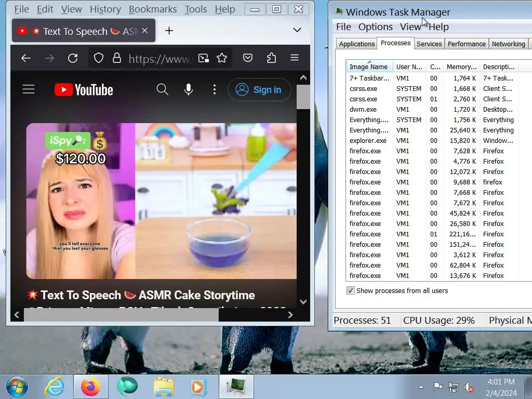Click the taskbar clock showing 4:01 PM
Image resolution: width=532 pixels, height=399 pixels.
pyautogui.click(x=501, y=387)
